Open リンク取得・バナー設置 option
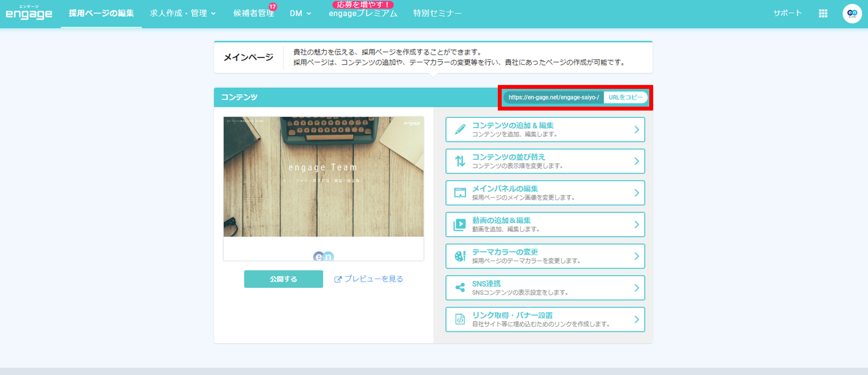This screenshot has height=375, width=868. pyautogui.click(x=545, y=319)
